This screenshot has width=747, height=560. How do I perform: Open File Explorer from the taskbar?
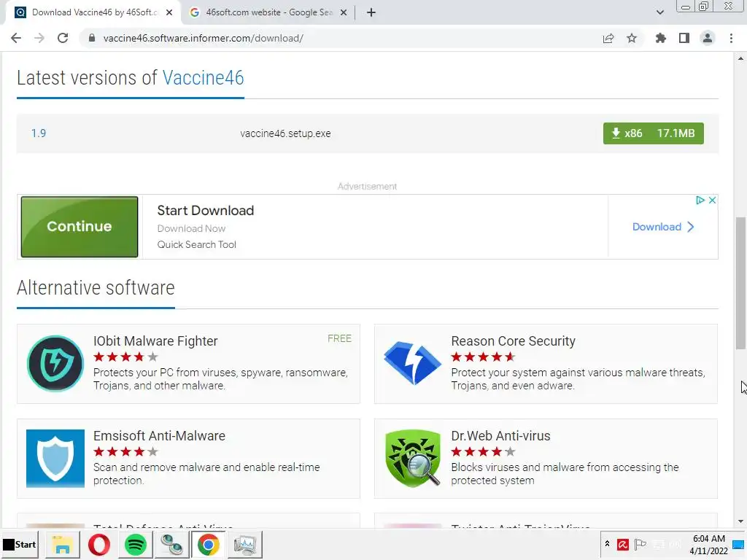tap(63, 544)
